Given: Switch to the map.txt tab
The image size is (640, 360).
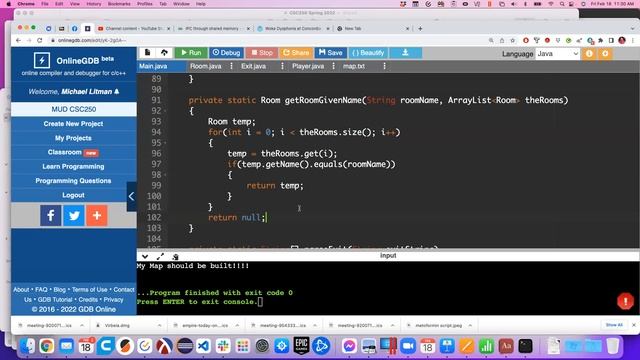Looking at the screenshot, I should click(353, 66).
